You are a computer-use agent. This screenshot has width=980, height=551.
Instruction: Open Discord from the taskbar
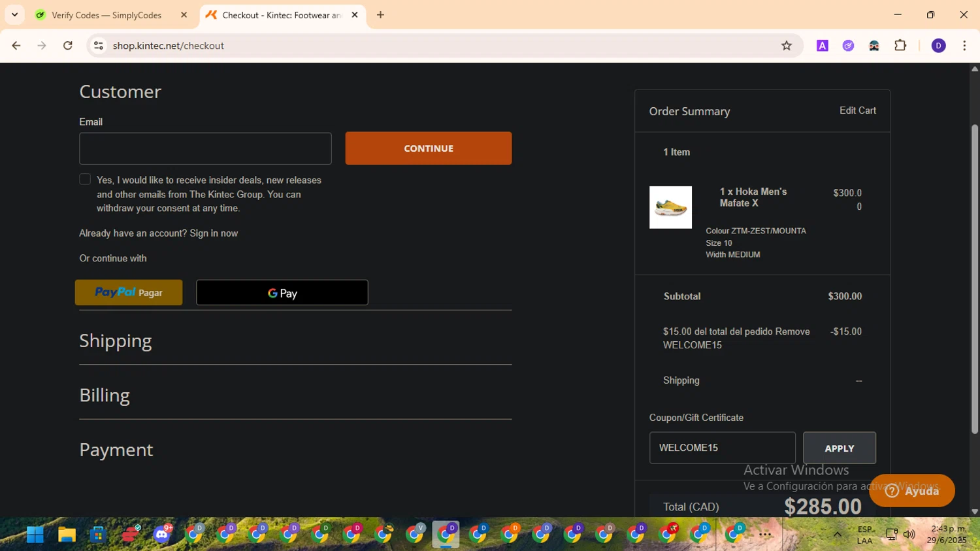pyautogui.click(x=162, y=534)
